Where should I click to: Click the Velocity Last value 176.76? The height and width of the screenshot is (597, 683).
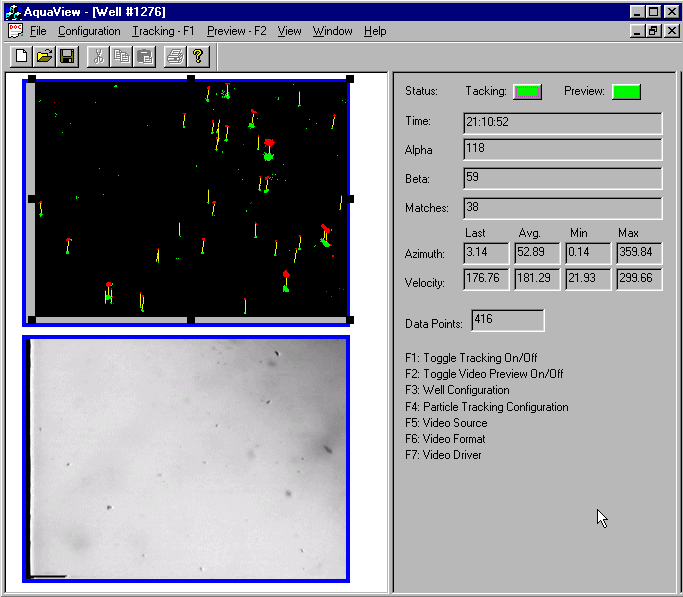[486, 279]
